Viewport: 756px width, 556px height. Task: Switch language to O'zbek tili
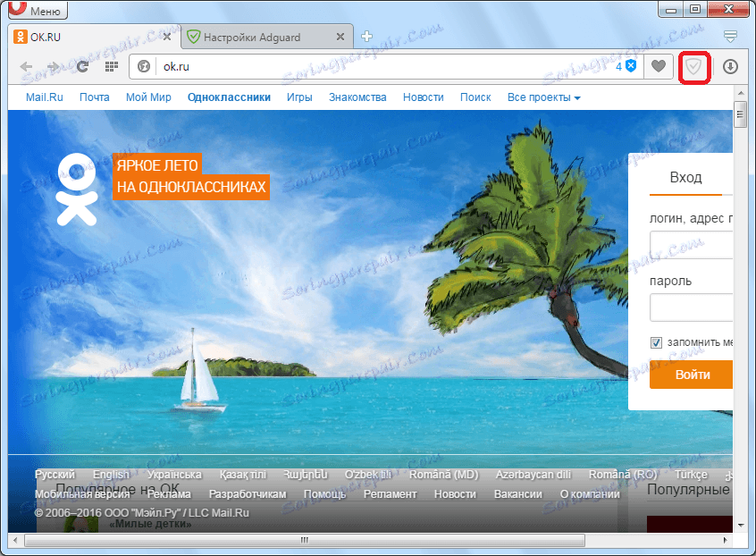[x=368, y=475]
